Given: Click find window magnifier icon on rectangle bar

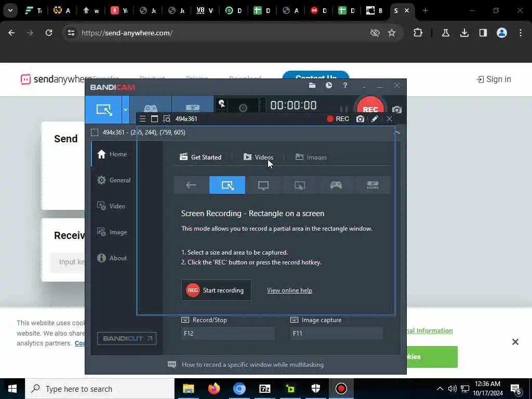Looking at the screenshot, I should pos(166,119).
